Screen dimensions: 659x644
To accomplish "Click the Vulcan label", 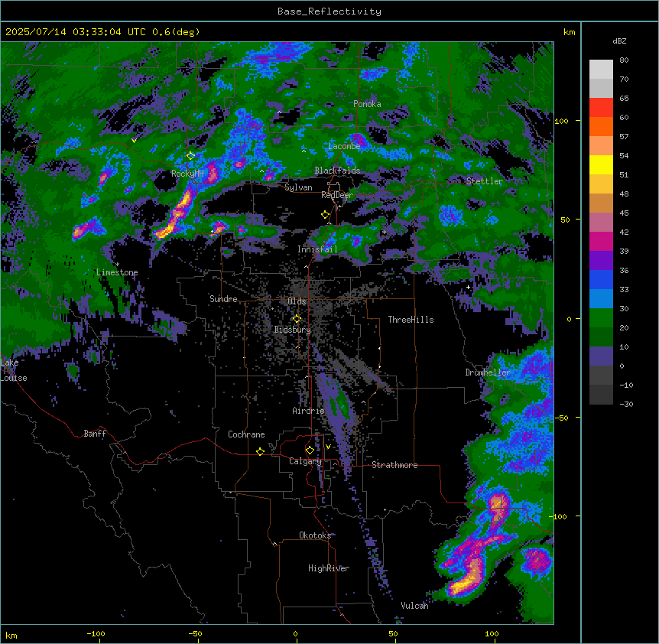I will [414, 606].
